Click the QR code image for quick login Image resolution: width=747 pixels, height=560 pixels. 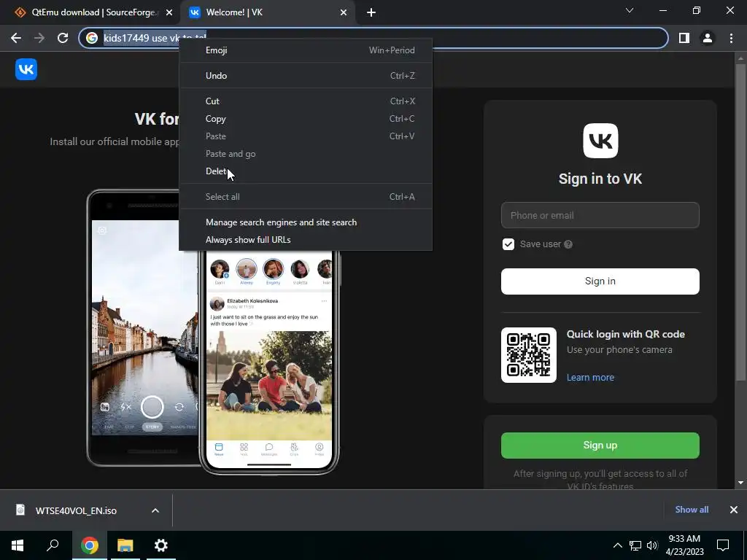529,355
